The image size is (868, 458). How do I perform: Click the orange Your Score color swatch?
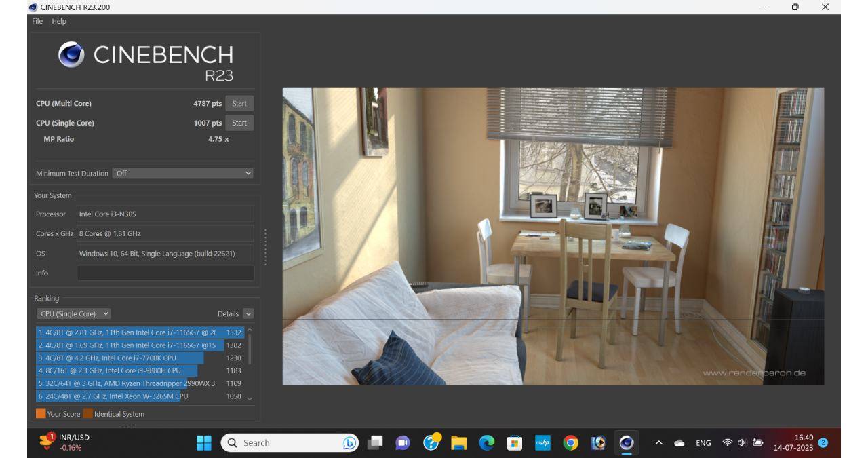41,414
